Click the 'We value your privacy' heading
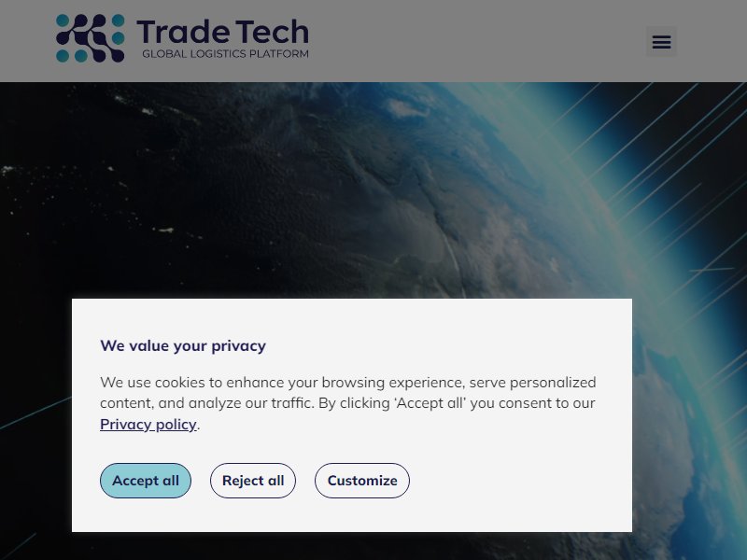 pyautogui.click(x=183, y=345)
